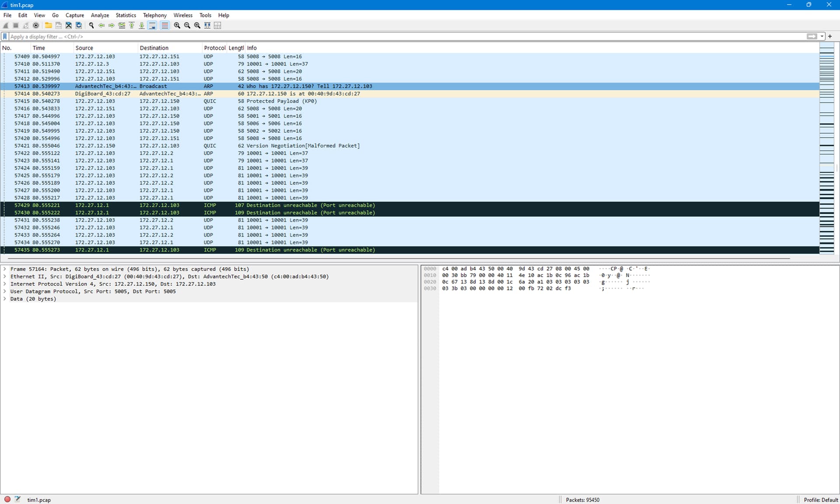Toggle packet colorization rules

pyautogui.click(x=165, y=25)
